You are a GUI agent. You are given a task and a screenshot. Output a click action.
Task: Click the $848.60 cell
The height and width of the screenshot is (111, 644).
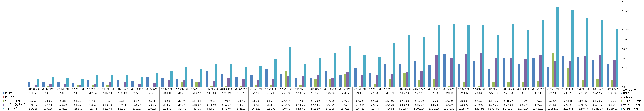tap(286, 109)
